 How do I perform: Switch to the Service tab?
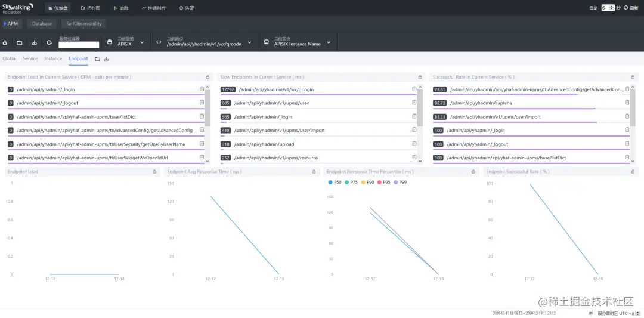(x=30, y=58)
